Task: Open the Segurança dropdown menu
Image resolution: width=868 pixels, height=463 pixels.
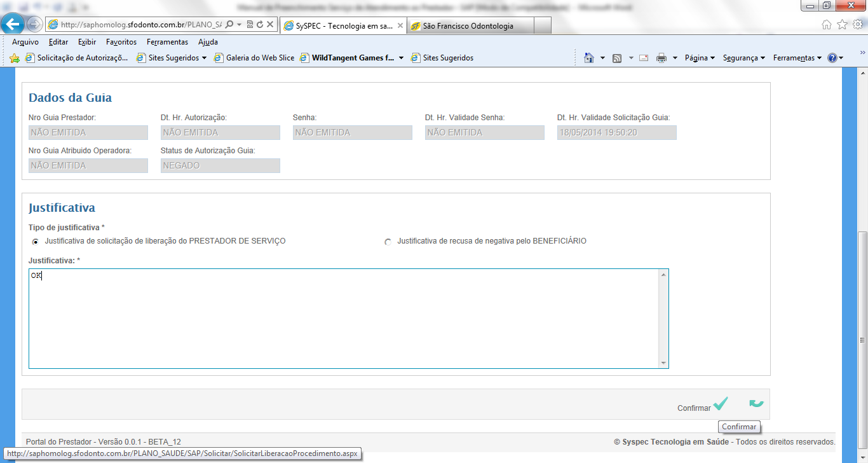Action: click(743, 58)
